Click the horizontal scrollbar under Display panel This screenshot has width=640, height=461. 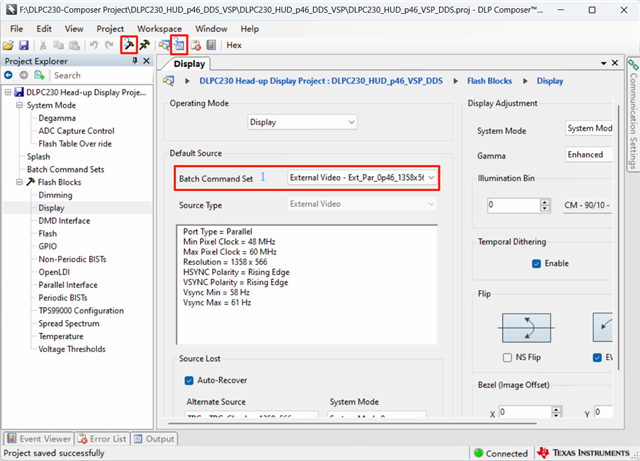pyautogui.click(x=352, y=423)
